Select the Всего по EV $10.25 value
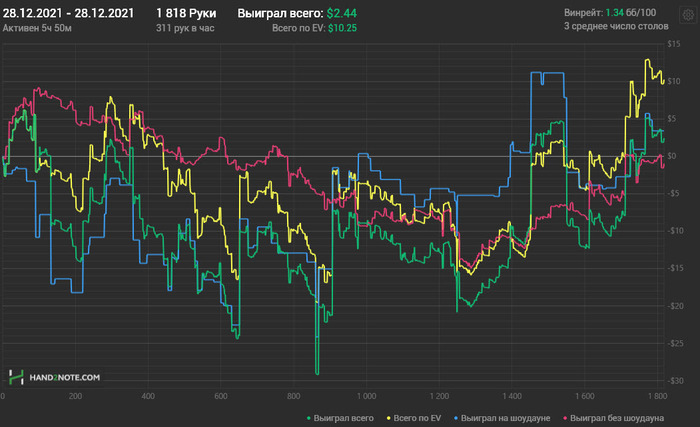The height and width of the screenshot is (427, 700). tap(314, 29)
